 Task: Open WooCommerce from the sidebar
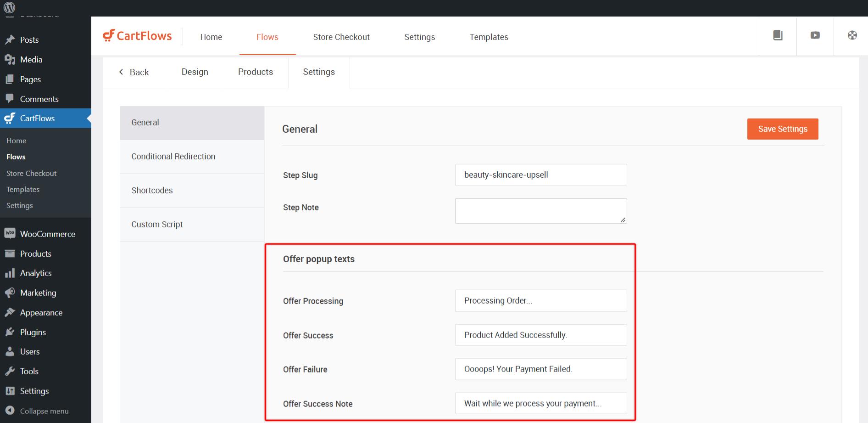click(47, 234)
